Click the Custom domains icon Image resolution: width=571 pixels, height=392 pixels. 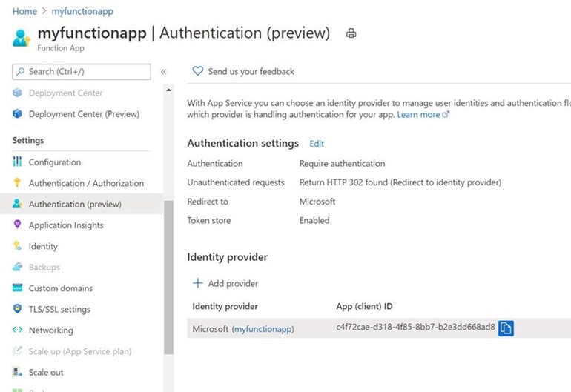[17, 288]
